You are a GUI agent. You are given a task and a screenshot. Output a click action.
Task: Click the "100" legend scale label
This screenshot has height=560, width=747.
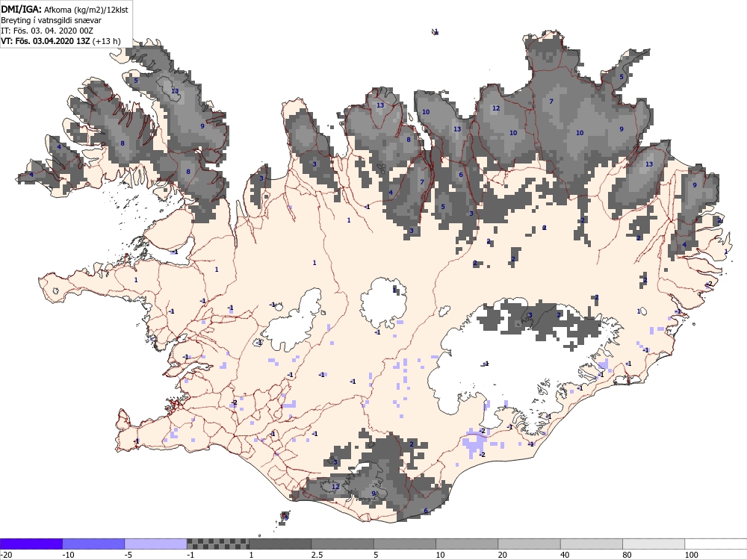click(x=691, y=555)
